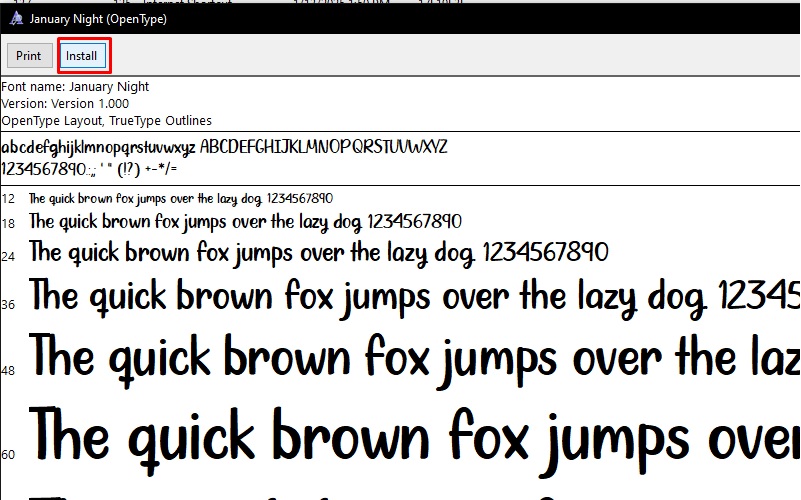Click the size label '36'
Viewport: 801px width, 500px height.
(8, 305)
